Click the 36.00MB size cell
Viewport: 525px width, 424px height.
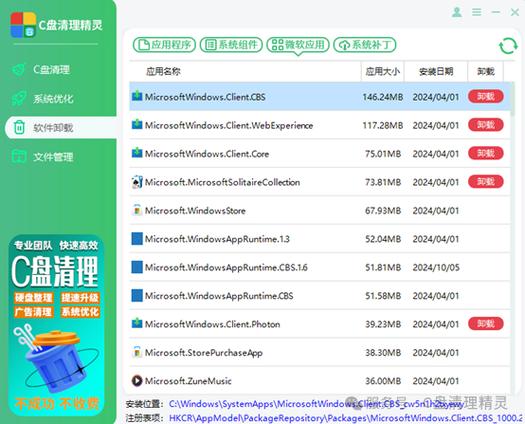tap(383, 381)
